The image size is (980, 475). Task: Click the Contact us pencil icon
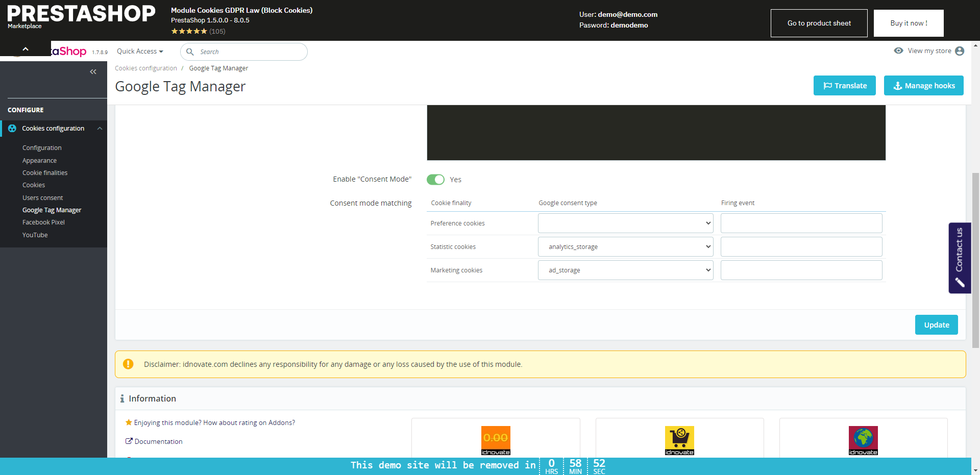[960, 283]
